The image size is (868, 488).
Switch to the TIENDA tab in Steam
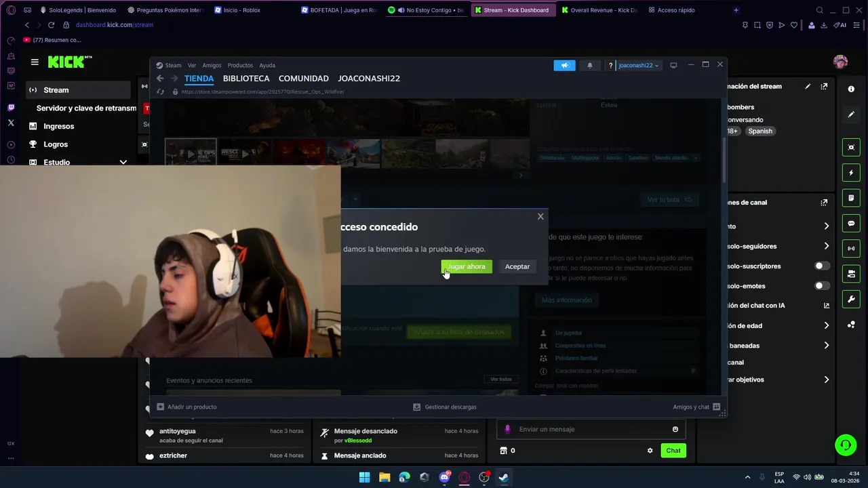(x=199, y=79)
